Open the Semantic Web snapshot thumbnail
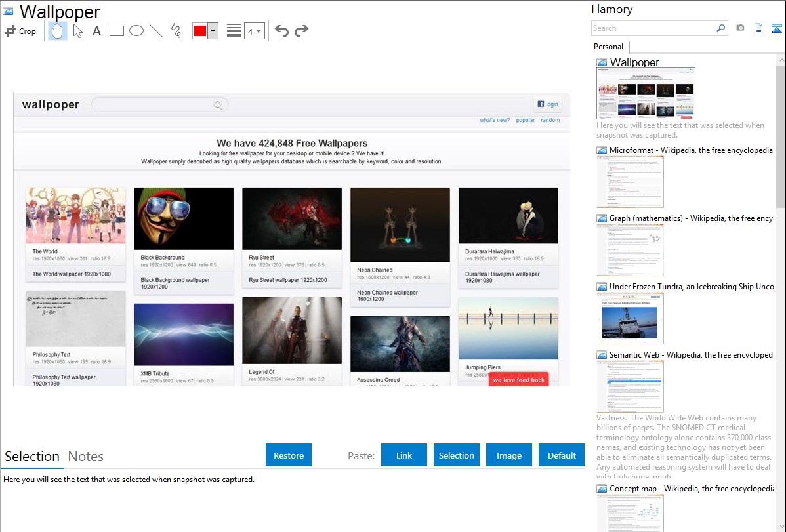 pyautogui.click(x=630, y=386)
